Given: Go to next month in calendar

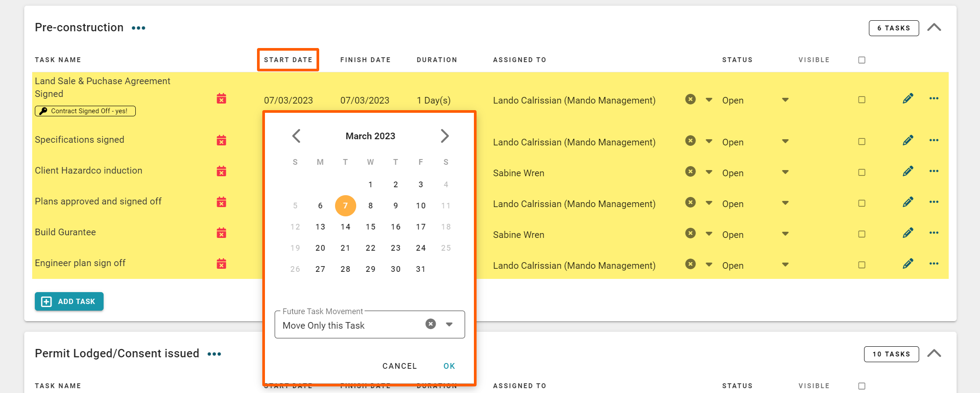Looking at the screenshot, I should (x=444, y=136).
